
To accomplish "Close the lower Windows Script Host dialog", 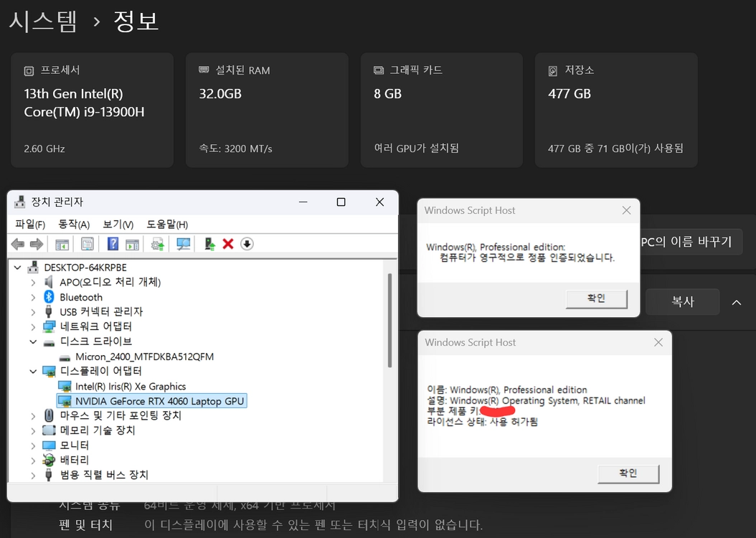I will (x=658, y=342).
